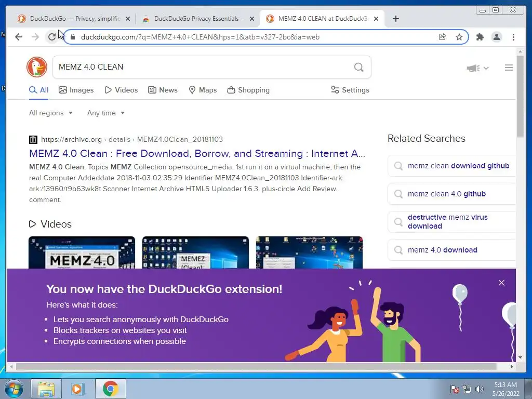Click the DuckDuckGo duck logo
The image size is (532, 399).
coord(37,67)
